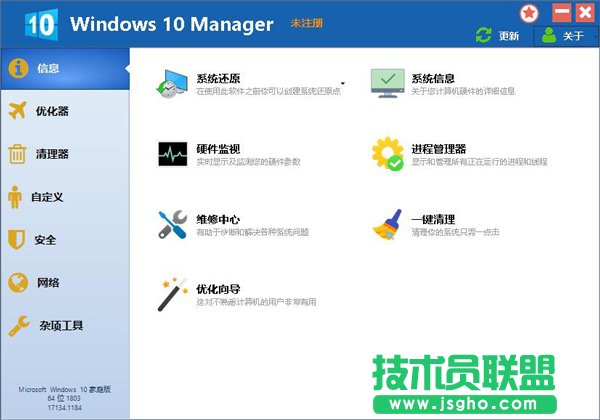Click the 17134.1184 build number text
600x420 pixels.
point(65,408)
